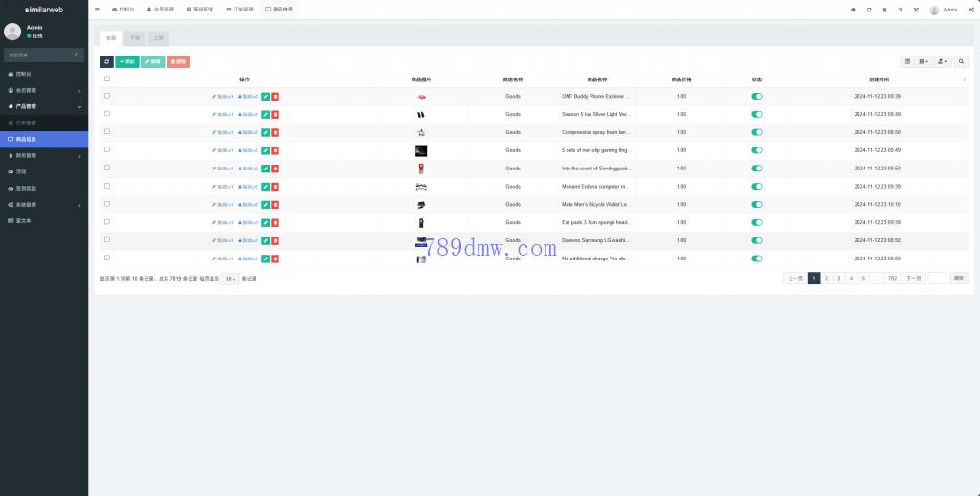Toggle the status switch for ONF Buddy Phone Explorer
Viewport: 980px width, 496px height.
pyautogui.click(x=757, y=97)
